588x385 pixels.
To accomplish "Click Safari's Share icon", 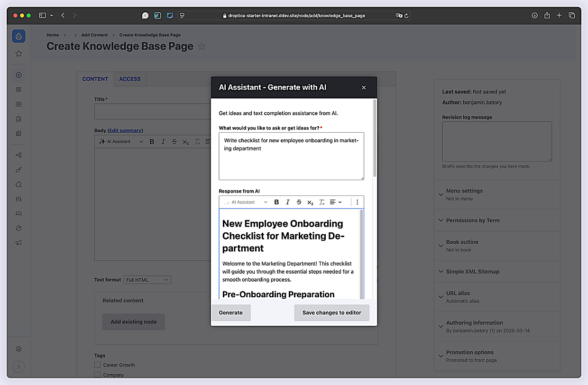I will pos(547,15).
